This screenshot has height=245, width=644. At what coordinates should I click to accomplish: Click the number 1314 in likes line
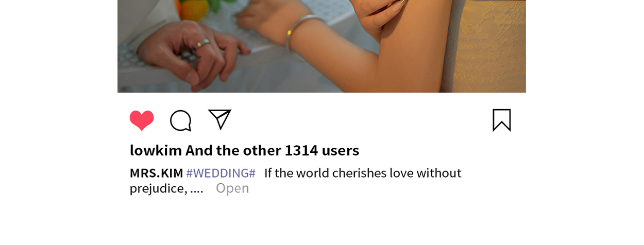coord(301,150)
